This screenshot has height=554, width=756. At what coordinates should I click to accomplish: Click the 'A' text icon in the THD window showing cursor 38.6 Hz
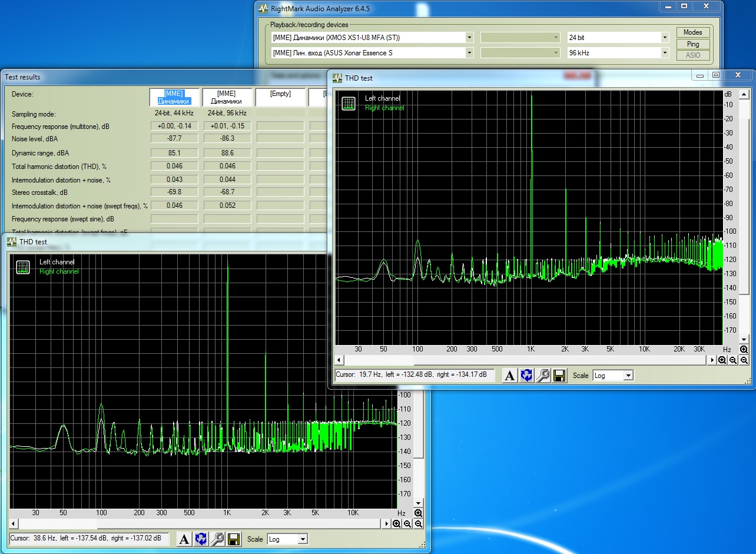tap(184, 539)
